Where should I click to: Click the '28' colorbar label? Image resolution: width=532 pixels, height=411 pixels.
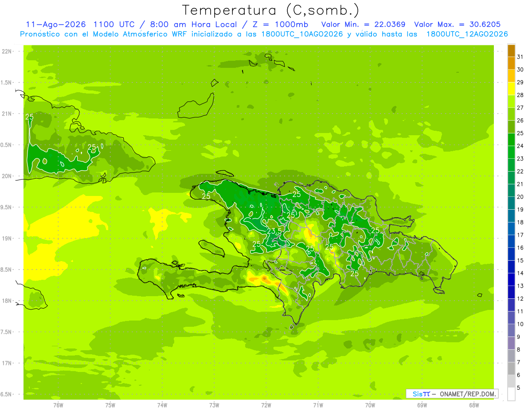520,95
